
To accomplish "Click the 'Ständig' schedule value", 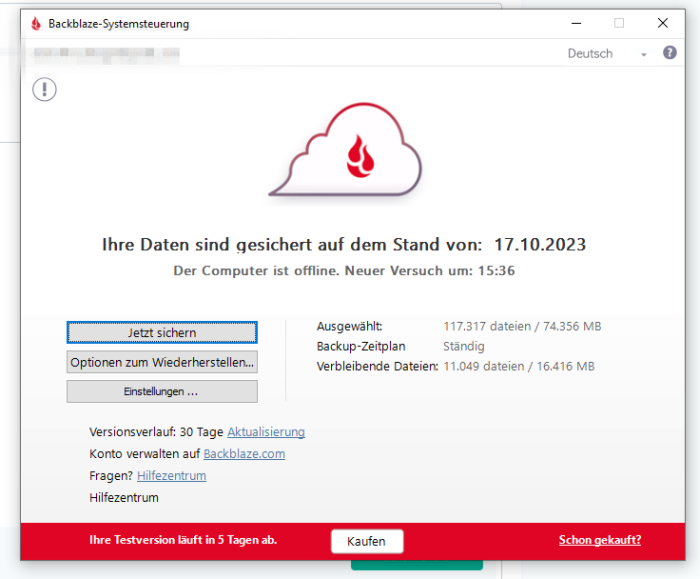I will pos(463,346).
